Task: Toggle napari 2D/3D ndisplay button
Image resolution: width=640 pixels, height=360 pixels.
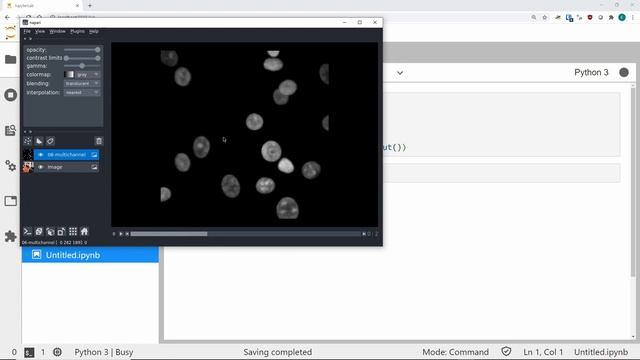Action: (x=39, y=231)
